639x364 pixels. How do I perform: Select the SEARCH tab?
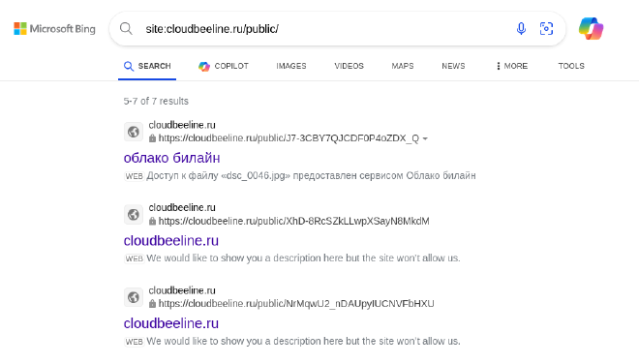(147, 66)
